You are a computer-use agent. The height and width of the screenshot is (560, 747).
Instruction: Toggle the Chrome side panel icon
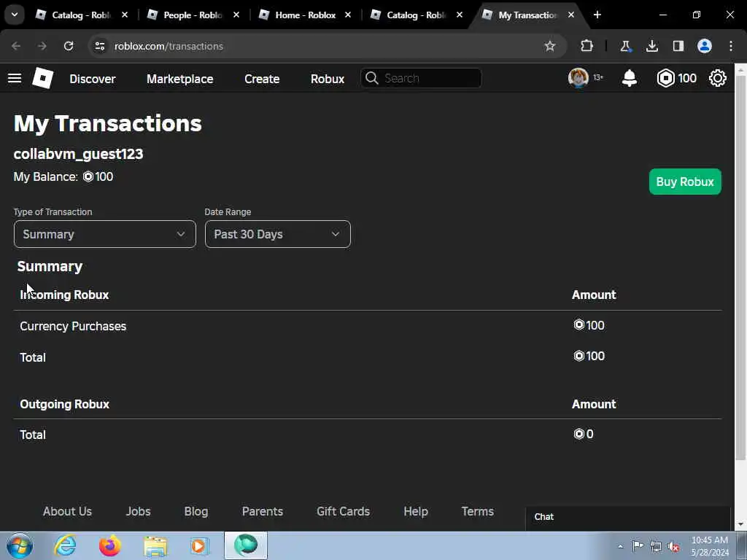click(678, 46)
